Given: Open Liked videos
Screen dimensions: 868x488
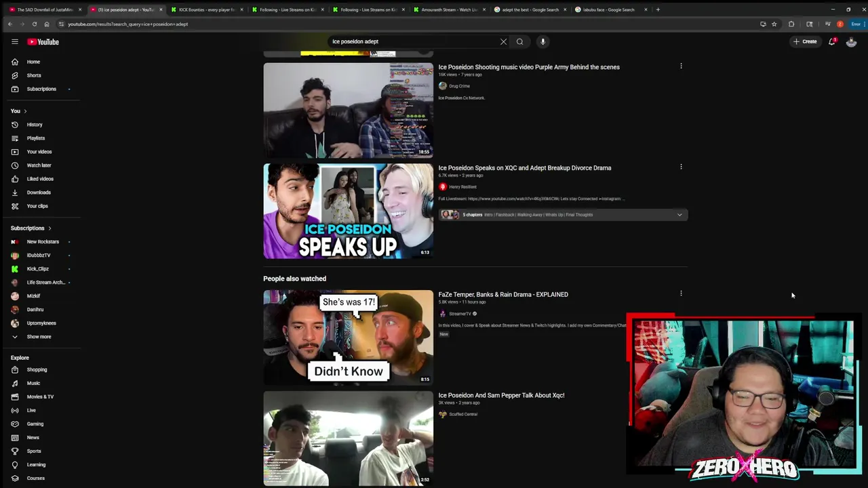Looking at the screenshot, I should (x=41, y=179).
